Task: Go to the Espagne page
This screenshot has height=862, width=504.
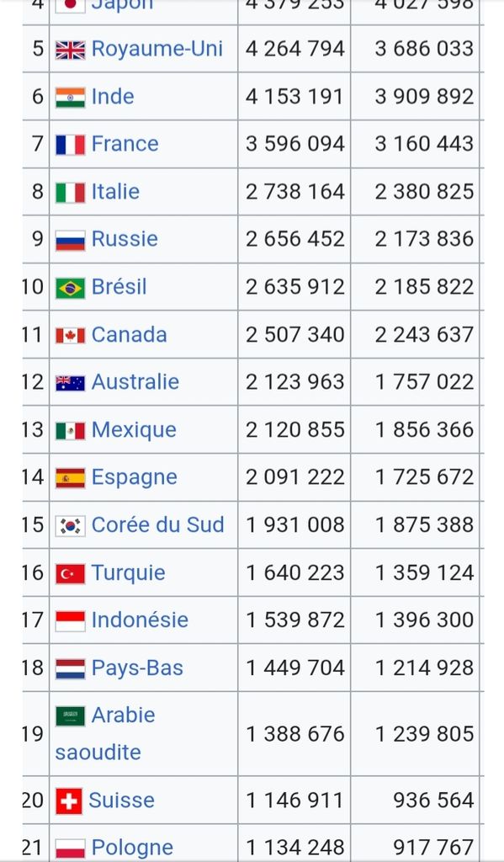Action: (x=134, y=477)
